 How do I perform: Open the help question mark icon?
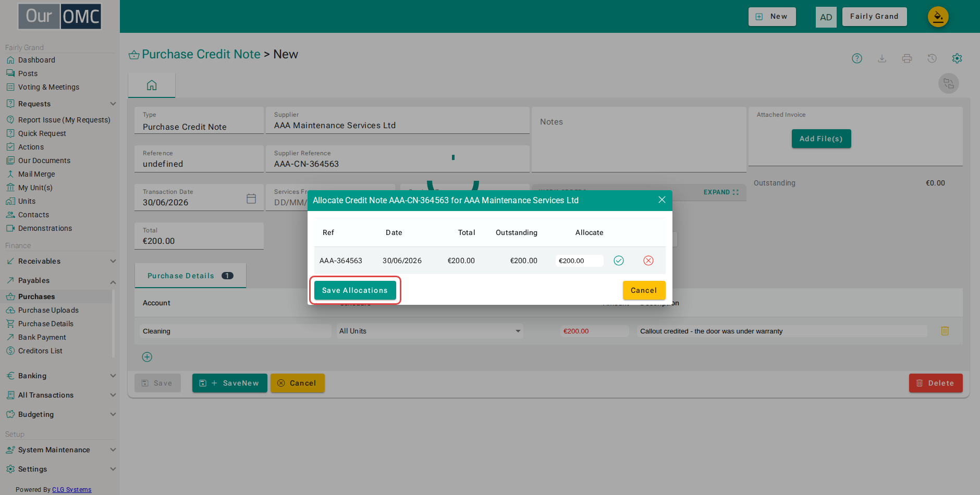(x=857, y=58)
